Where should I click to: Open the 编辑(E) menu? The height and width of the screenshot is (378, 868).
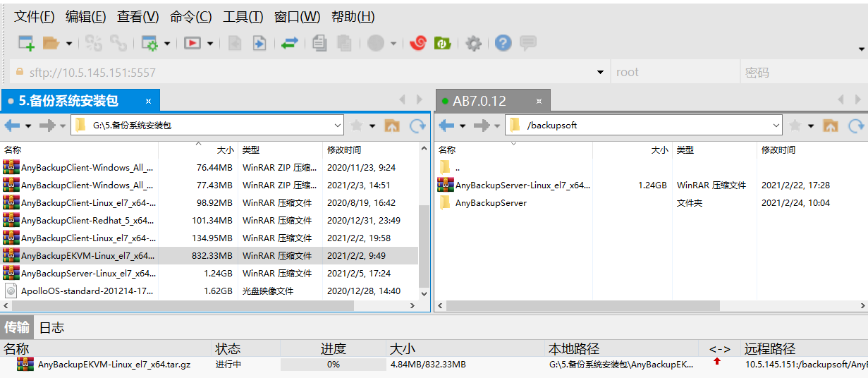(x=86, y=17)
